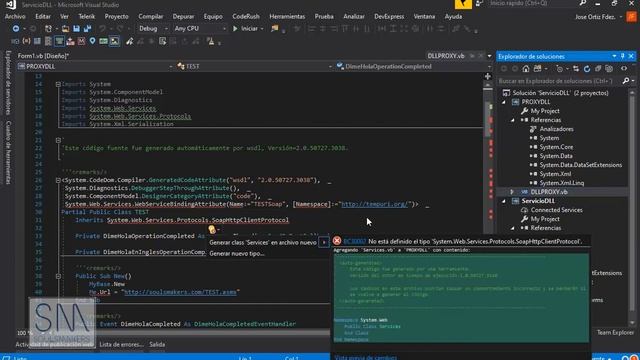The height and width of the screenshot is (360, 640).
Task: Click the Collapse All icon in Solution Explorer
Action: pos(598,69)
